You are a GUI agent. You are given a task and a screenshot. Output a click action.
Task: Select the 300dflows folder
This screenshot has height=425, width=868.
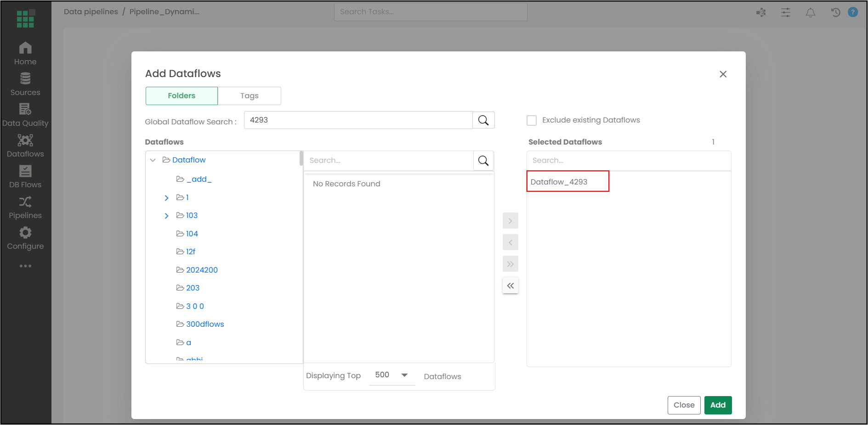(x=204, y=324)
